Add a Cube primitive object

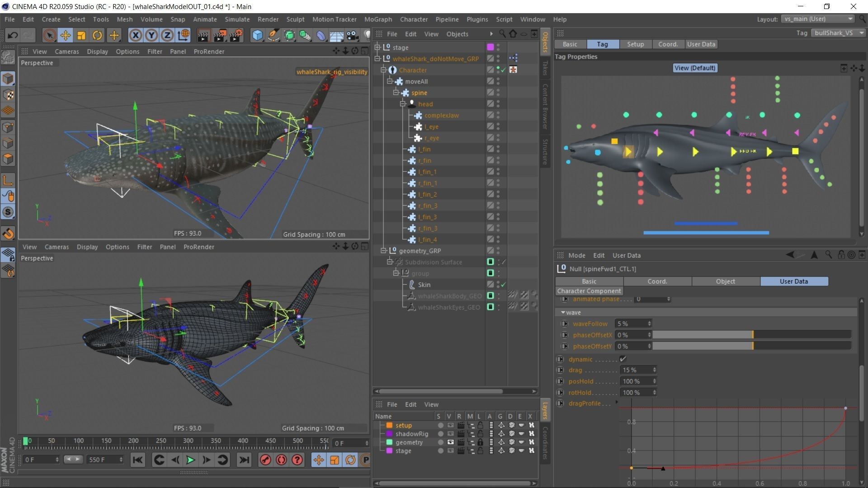pyautogui.click(x=257, y=35)
